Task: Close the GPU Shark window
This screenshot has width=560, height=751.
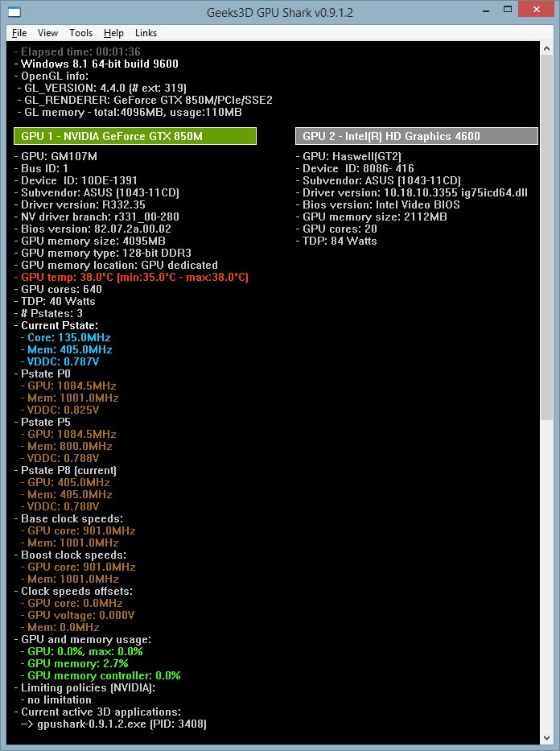Action: point(536,10)
